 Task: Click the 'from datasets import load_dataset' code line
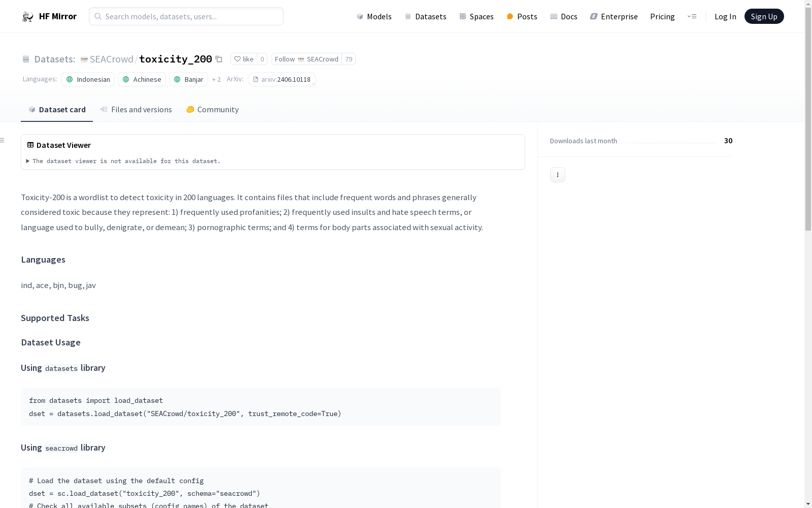click(96, 400)
